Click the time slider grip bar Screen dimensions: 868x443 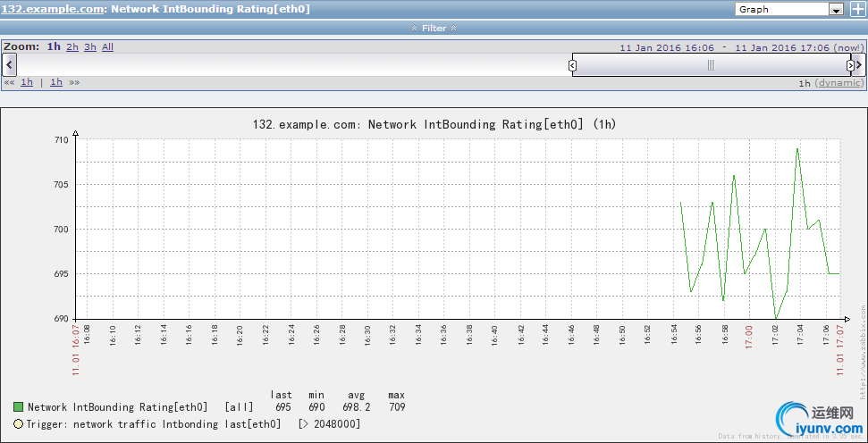(712, 66)
